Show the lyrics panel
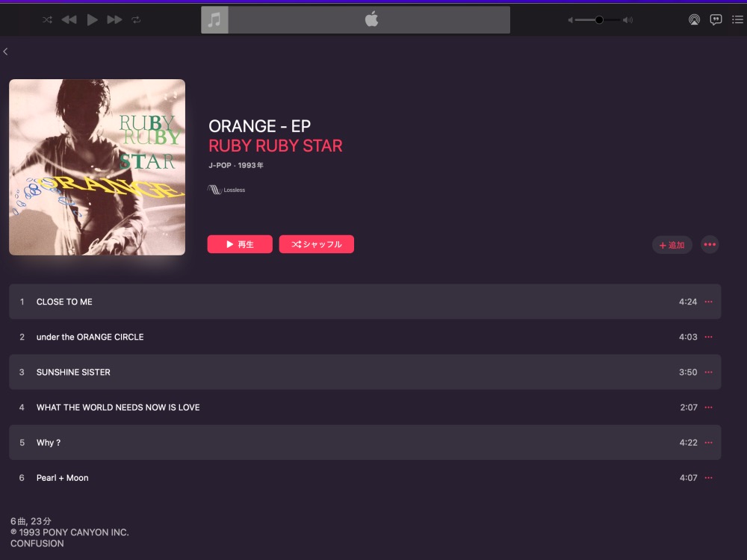 coord(716,19)
